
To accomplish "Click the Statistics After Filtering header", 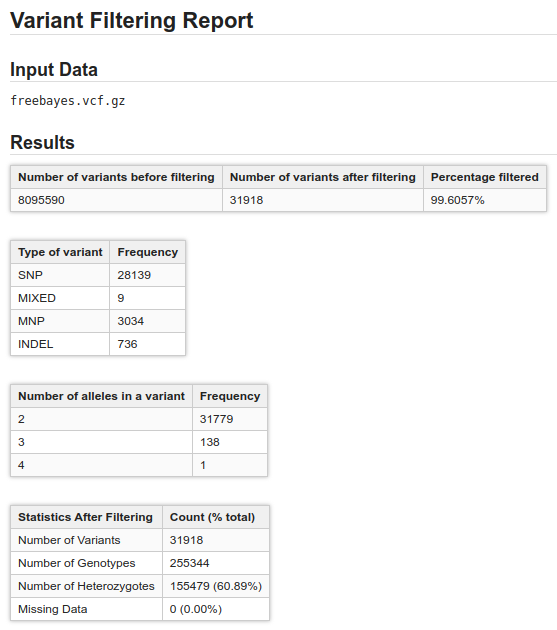I will point(86,517).
